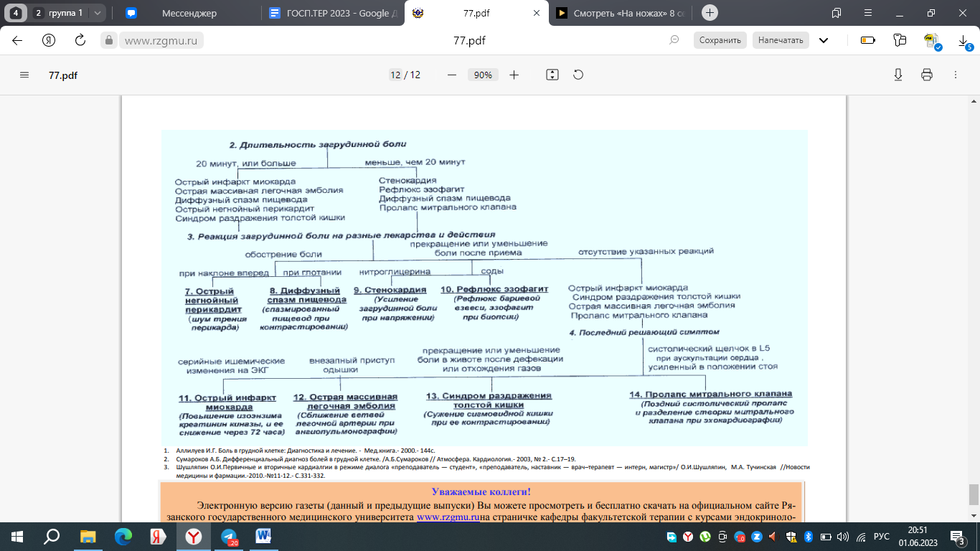
Task: Open the yellow PDF extension icon
Action: [932, 41]
